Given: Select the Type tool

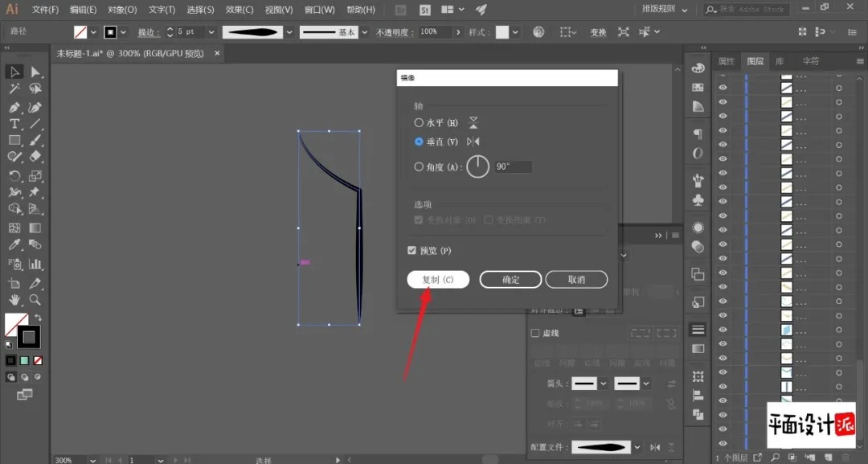Looking at the screenshot, I should pyautogui.click(x=14, y=124).
